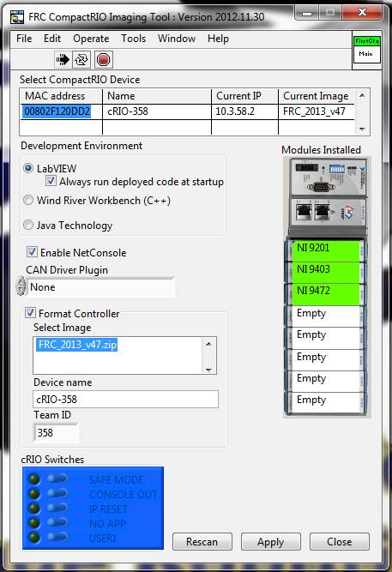Open the CAN Driver Plugin dropdown

click(x=100, y=287)
